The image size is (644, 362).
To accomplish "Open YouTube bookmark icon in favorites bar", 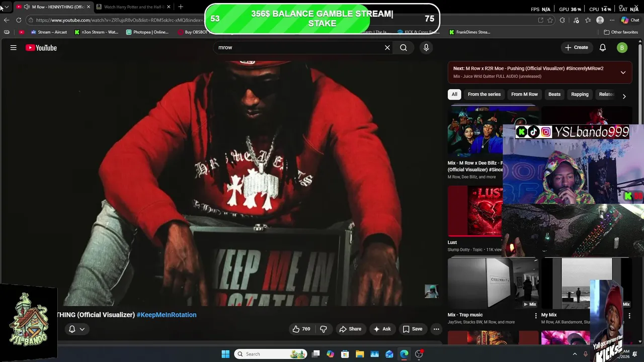I will click(x=21, y=32).
